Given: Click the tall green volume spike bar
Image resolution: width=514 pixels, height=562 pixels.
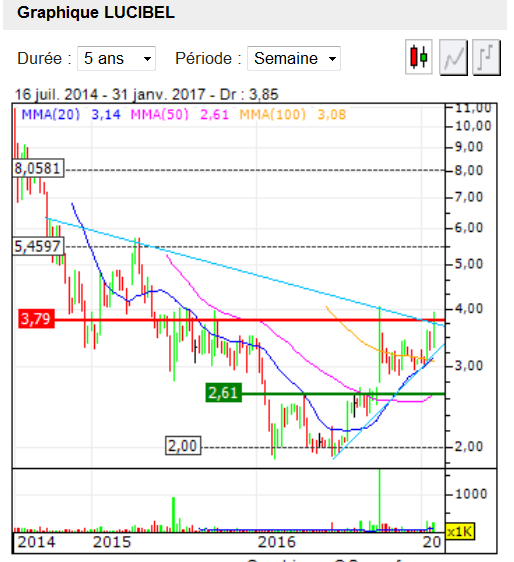Looking at the screenshot, I should 380,500.
